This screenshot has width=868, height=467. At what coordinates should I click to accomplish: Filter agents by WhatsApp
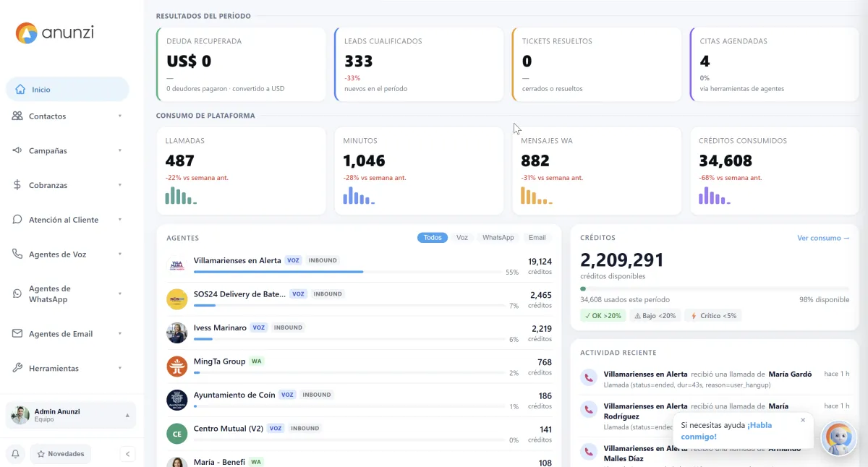click(x=498, y=237)
